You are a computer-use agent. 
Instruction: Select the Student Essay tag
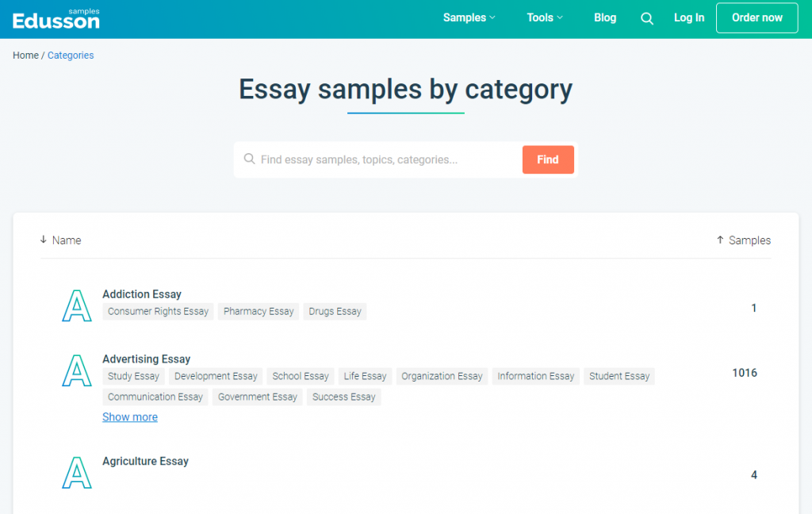(x=619, y=376)
